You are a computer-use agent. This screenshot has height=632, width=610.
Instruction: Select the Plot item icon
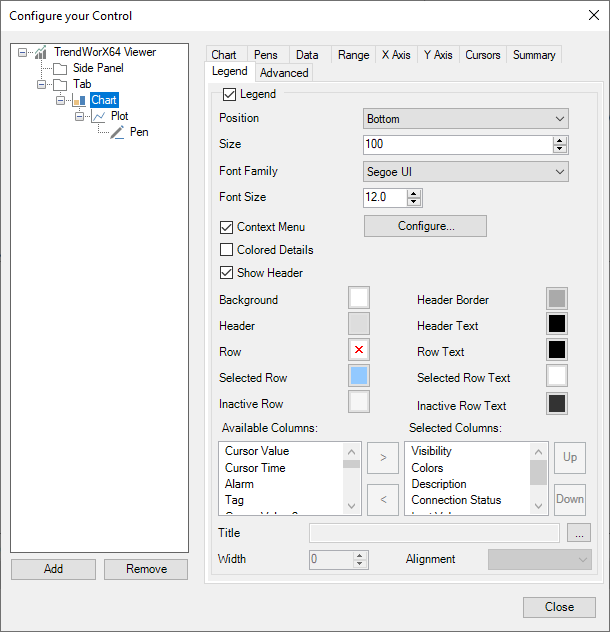[99, 116]
